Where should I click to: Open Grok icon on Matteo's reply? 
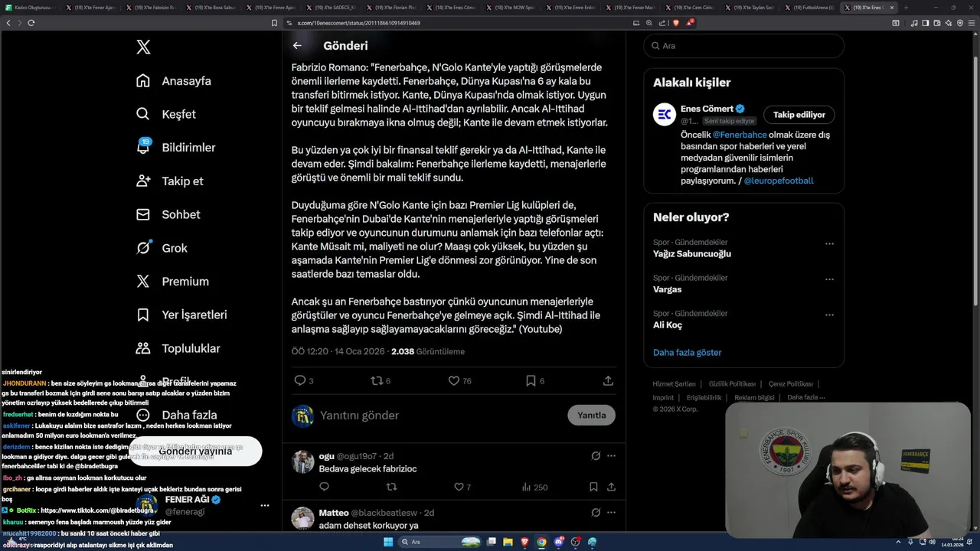596,513
